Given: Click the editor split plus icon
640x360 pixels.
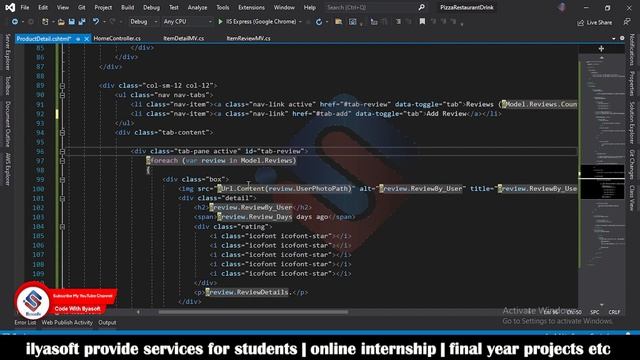Looking at the screenshot, I should [601, 49].
